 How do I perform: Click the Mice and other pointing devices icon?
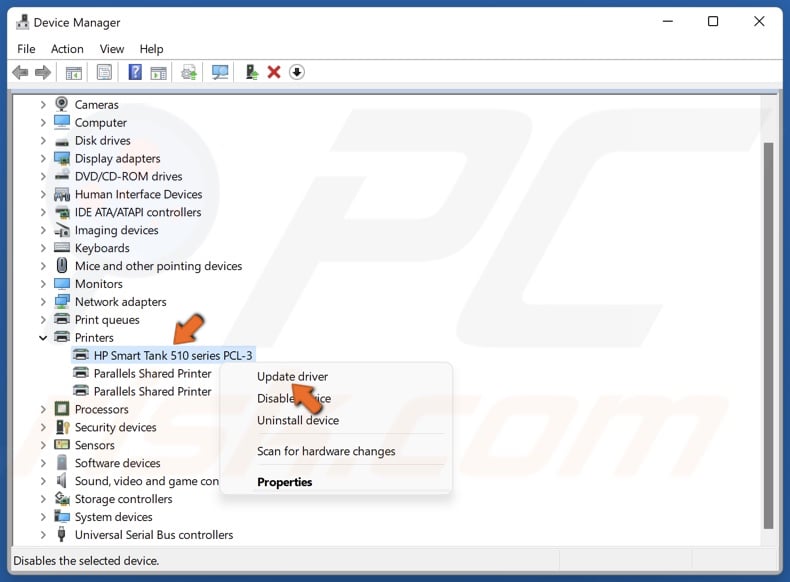coord(62,265)
